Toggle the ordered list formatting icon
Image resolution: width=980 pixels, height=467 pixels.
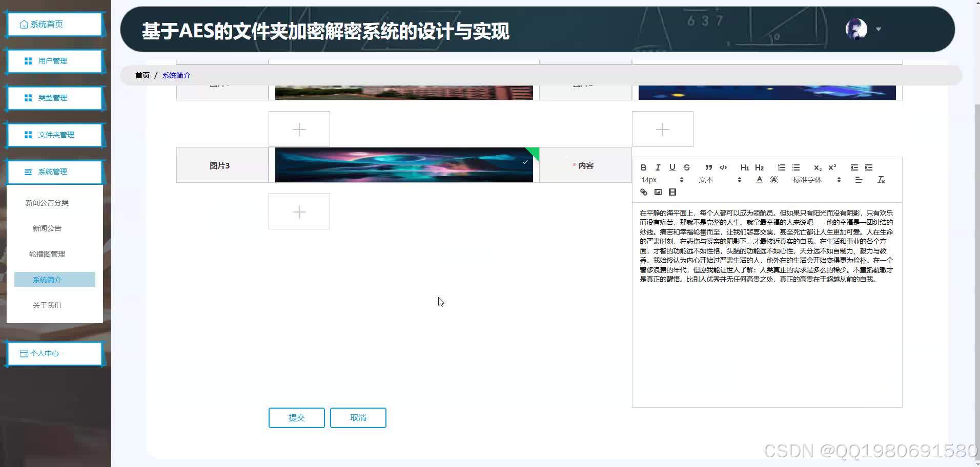[x=781, y=167]
